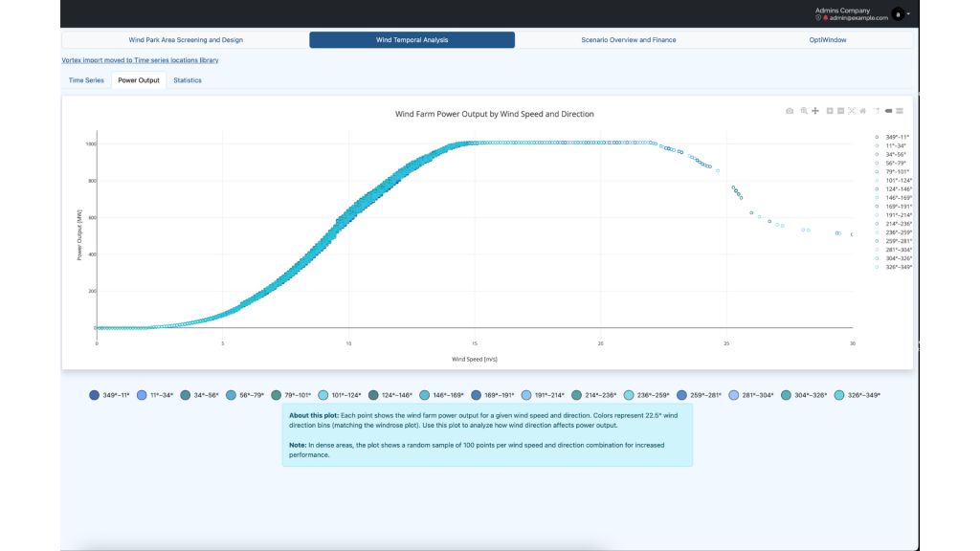Image resolution: width=980 pixels, height=551 pixels.
Task: Reset axes with the home icon
Action: pos(863,111)
